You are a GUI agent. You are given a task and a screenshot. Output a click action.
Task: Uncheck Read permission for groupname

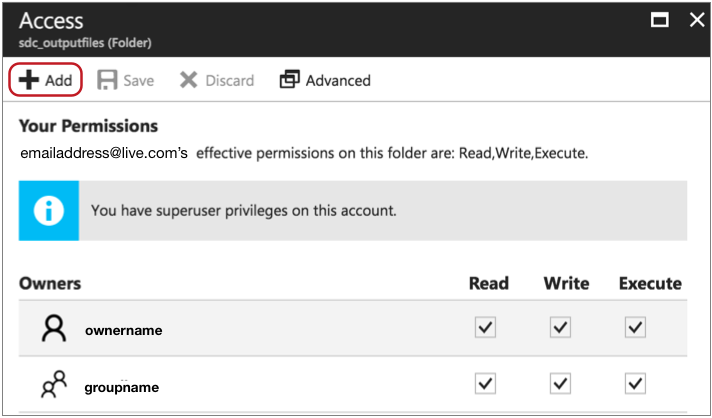click(x=485, y=384)
